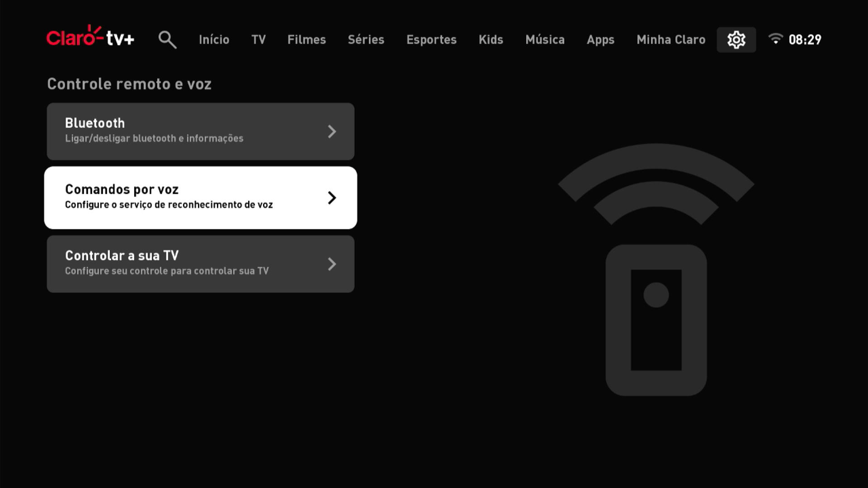Click Minha Claro link
The width and height of the screenshot is (868, 488).
(670, 40)
